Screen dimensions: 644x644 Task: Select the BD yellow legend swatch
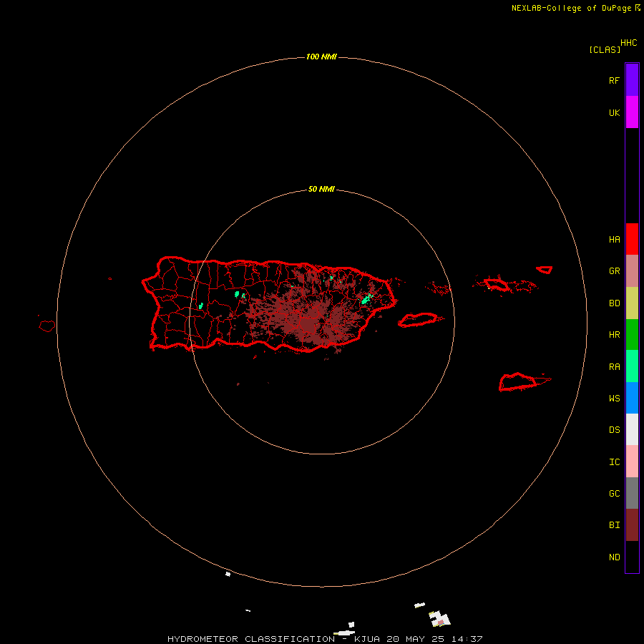point(632,303)
